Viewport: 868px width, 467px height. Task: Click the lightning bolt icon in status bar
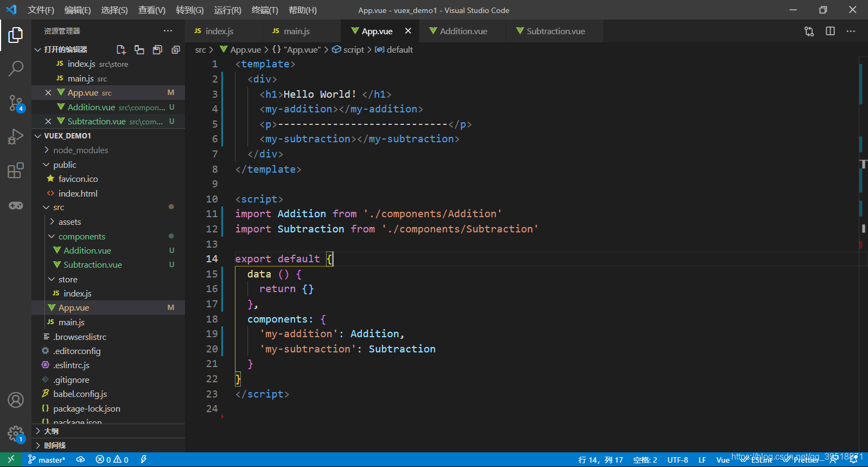click(x=144, y=459)
